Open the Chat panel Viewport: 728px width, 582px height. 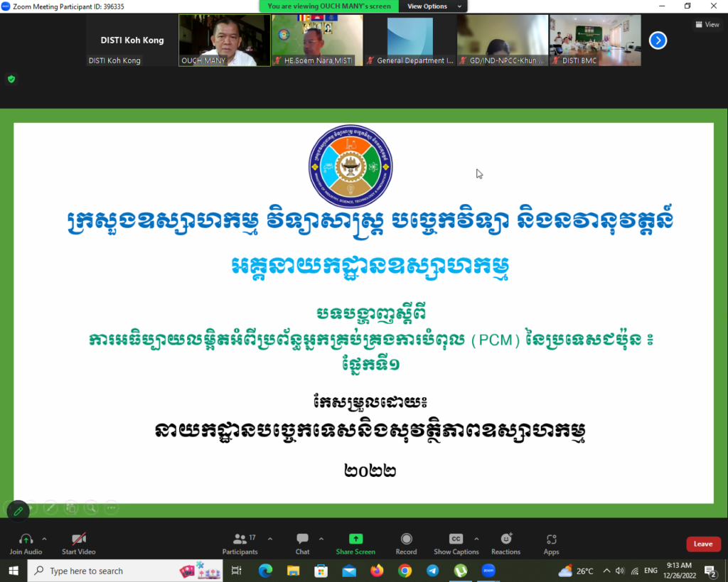click(302, 539)
